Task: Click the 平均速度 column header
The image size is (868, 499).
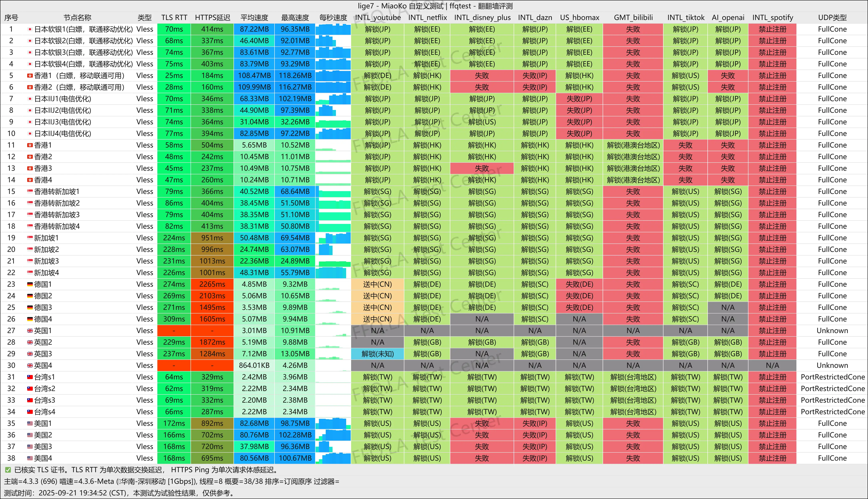Action: tap(254, 17)
